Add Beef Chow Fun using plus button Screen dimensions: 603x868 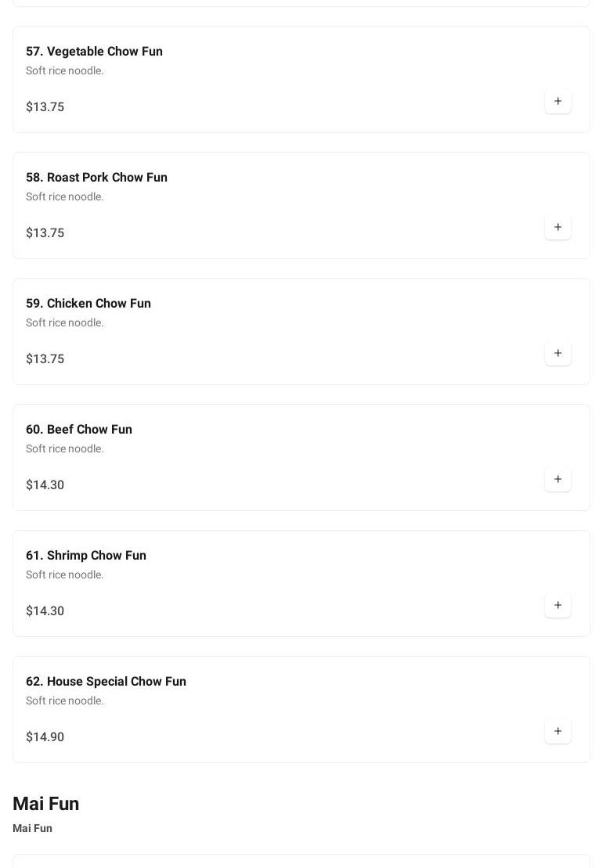pyautogui.click(x=558, y=480)
